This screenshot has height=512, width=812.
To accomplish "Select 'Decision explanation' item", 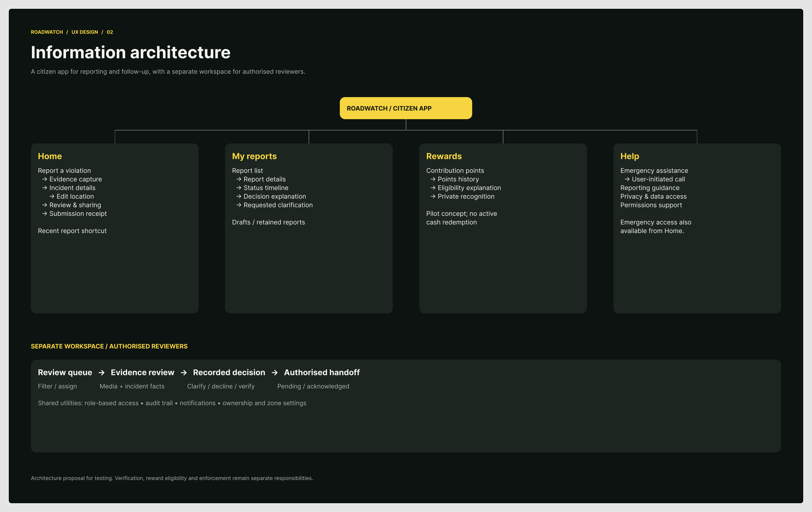I will 275,196.
